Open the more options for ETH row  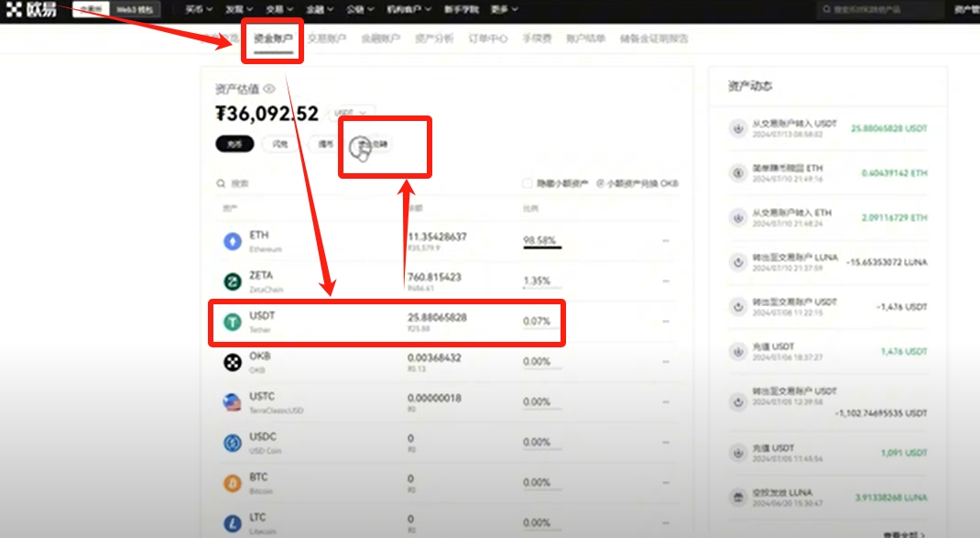(x=666, y=241)
